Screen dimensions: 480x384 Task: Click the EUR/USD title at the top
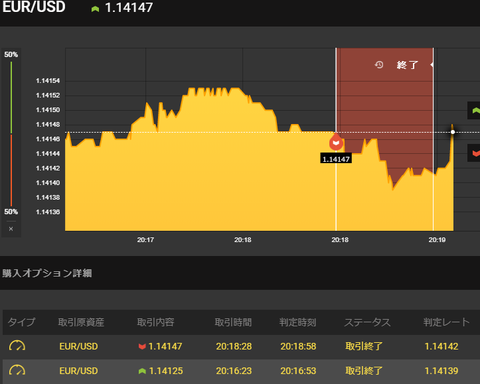[34, 7]
